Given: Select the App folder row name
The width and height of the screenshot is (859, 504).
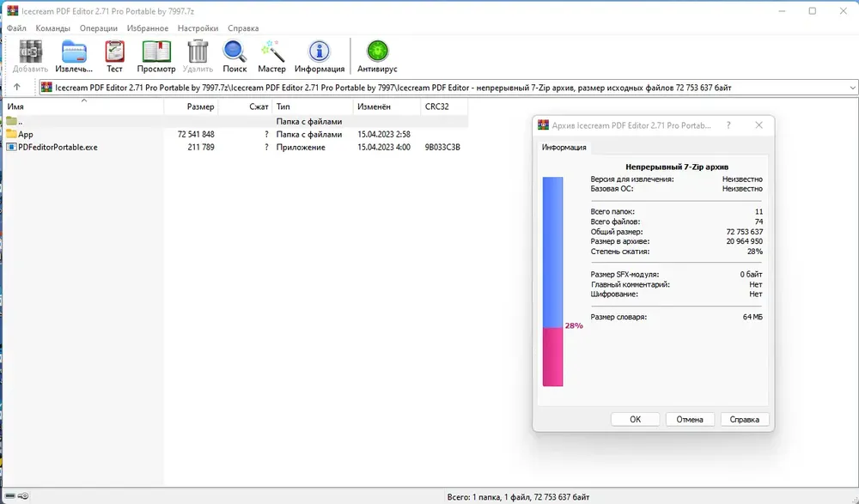Looking at the screenshot, I should tap(26, 134).
